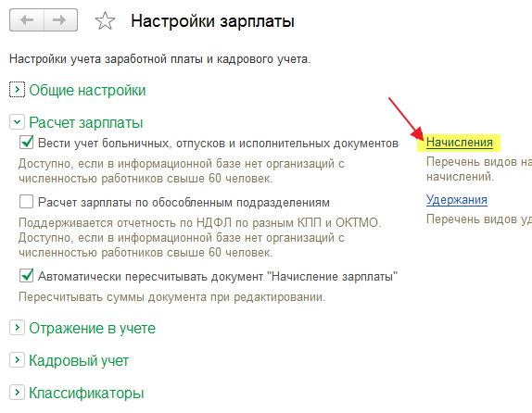The height and width of the screenshot is (413, 532).
Task: Expand the Отражение в учете chevron
Action: [17, 328]
